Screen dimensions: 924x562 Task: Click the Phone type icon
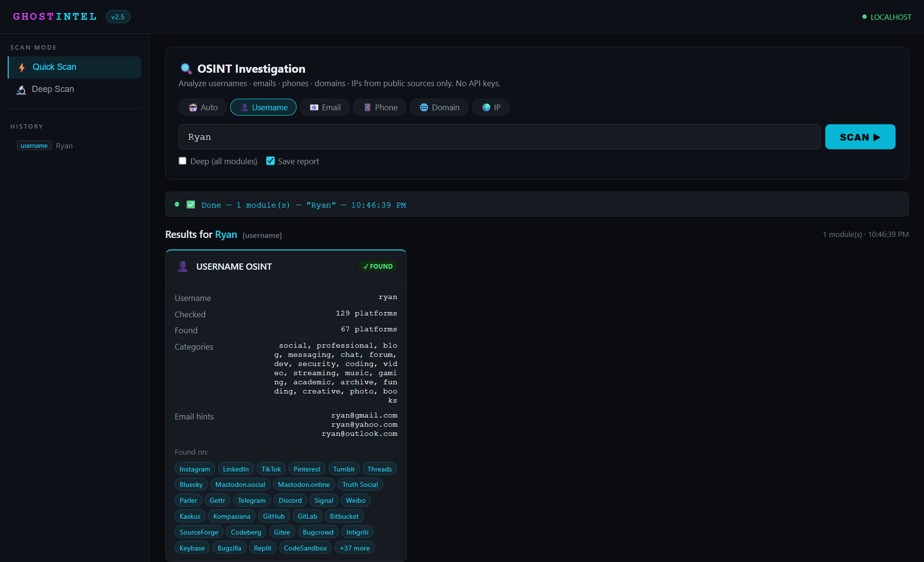click(367, 107)
